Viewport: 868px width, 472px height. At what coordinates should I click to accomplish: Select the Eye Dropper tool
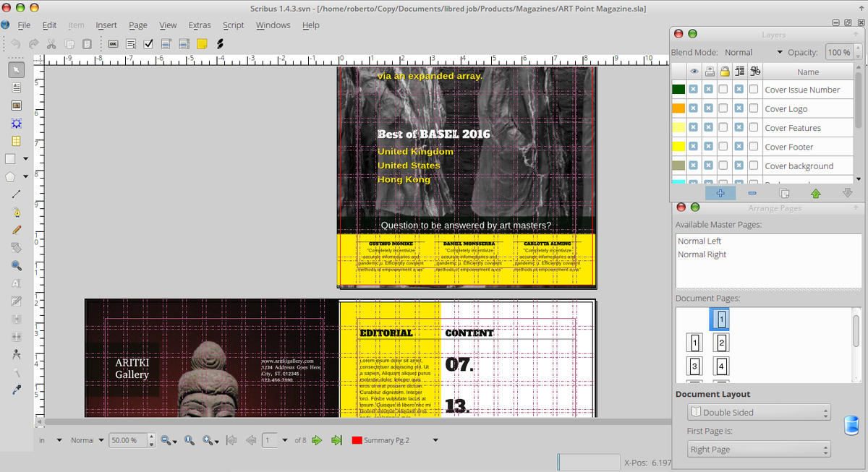(16, 390)
